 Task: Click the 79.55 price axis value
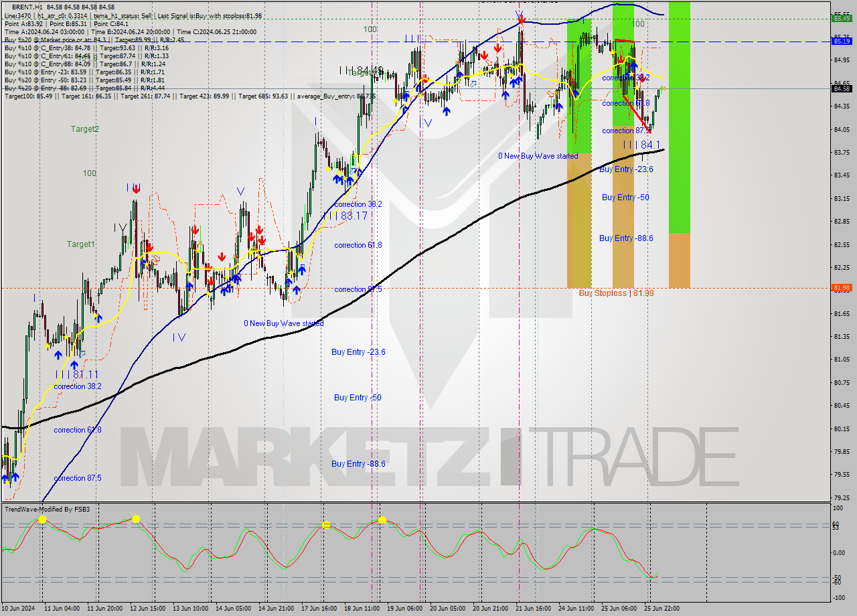coord(842,475)
